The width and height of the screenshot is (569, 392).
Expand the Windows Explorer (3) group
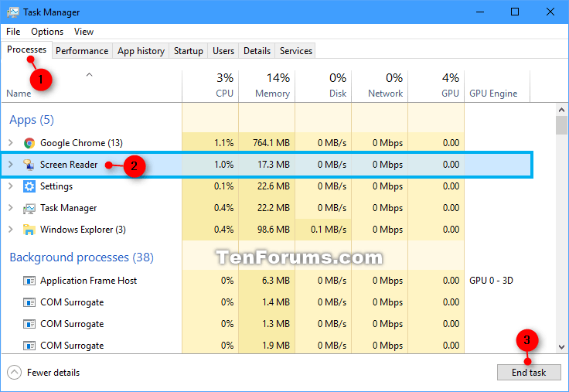[x=11, y=230]
